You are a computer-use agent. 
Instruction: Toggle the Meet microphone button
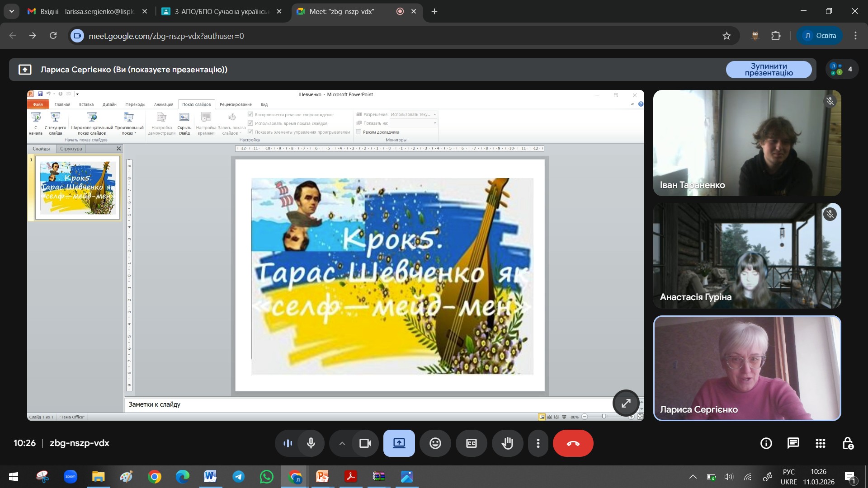tap(311, 443)
